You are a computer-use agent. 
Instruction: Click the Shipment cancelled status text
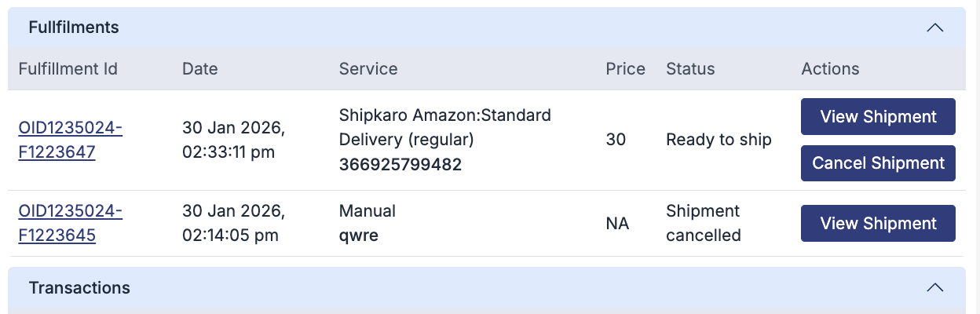pos(703,223)
